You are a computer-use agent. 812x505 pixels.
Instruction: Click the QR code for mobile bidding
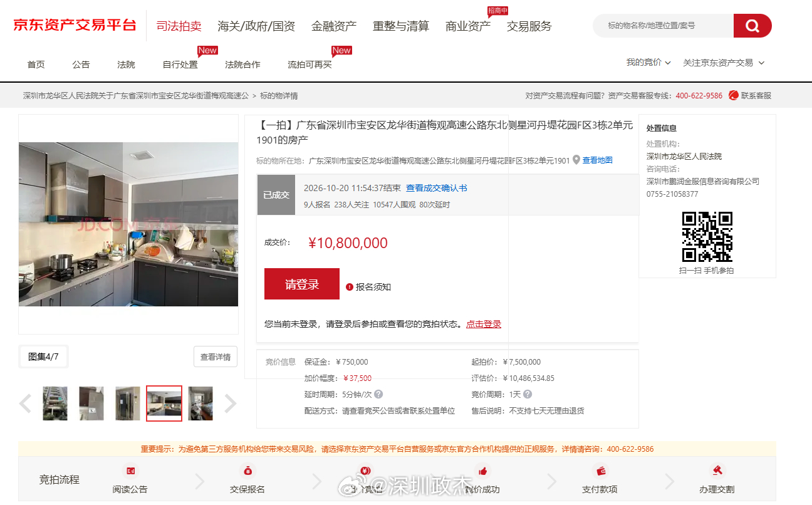[707, 237]
